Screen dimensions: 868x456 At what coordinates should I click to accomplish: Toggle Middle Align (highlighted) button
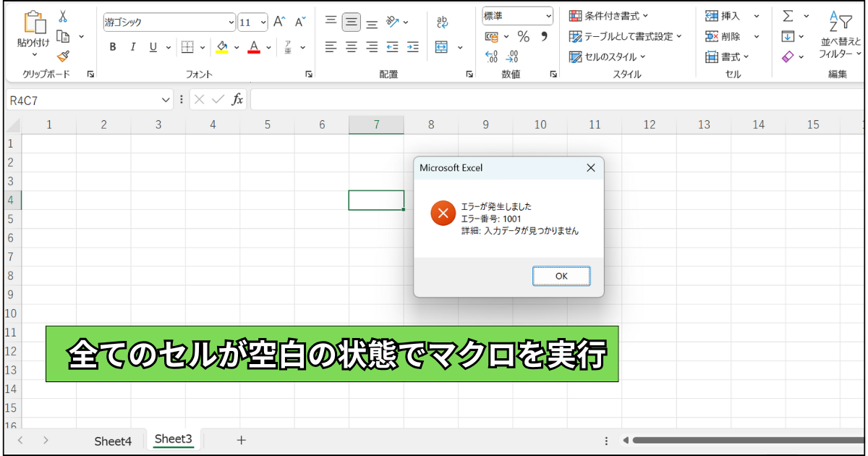pos(352,22)
